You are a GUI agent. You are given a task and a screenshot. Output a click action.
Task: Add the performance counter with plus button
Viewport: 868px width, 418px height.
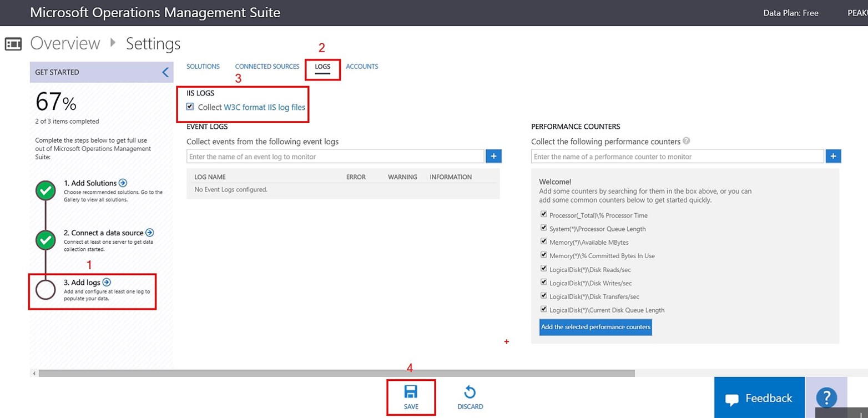834,156
